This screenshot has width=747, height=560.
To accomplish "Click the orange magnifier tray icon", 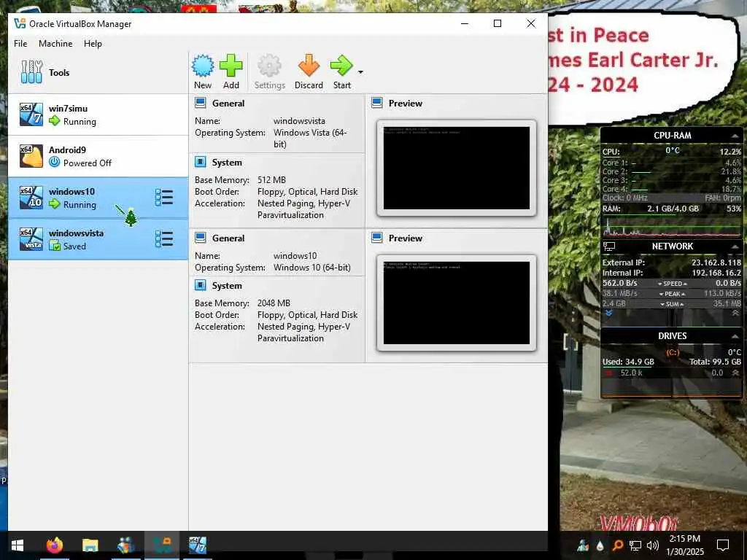I will click(617, 545).
